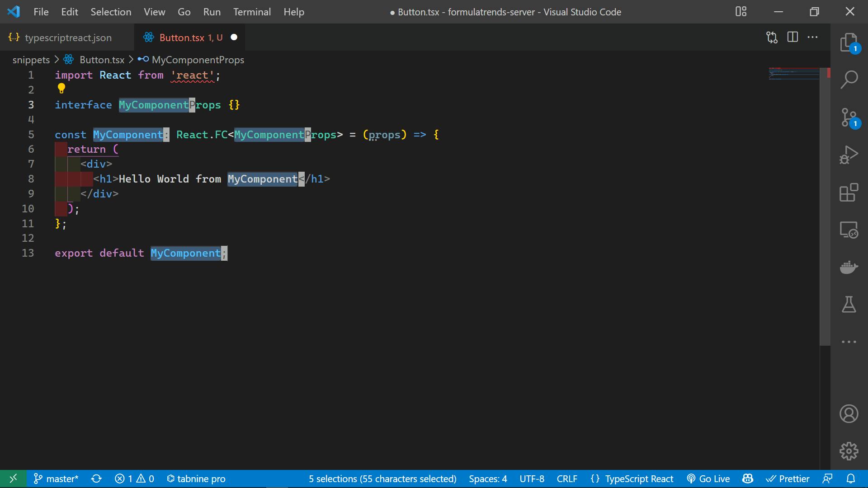Open the Manage gear menu
868x488 pixels.
[x=849, y=451]
